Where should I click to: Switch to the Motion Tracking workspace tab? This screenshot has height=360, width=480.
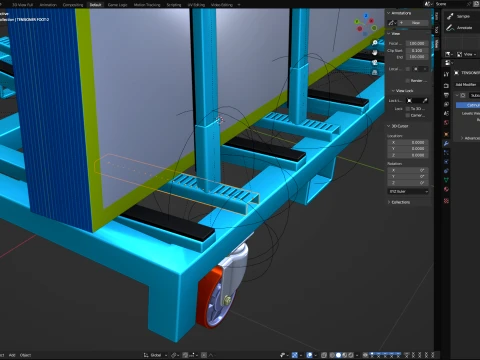click(147, 5)
